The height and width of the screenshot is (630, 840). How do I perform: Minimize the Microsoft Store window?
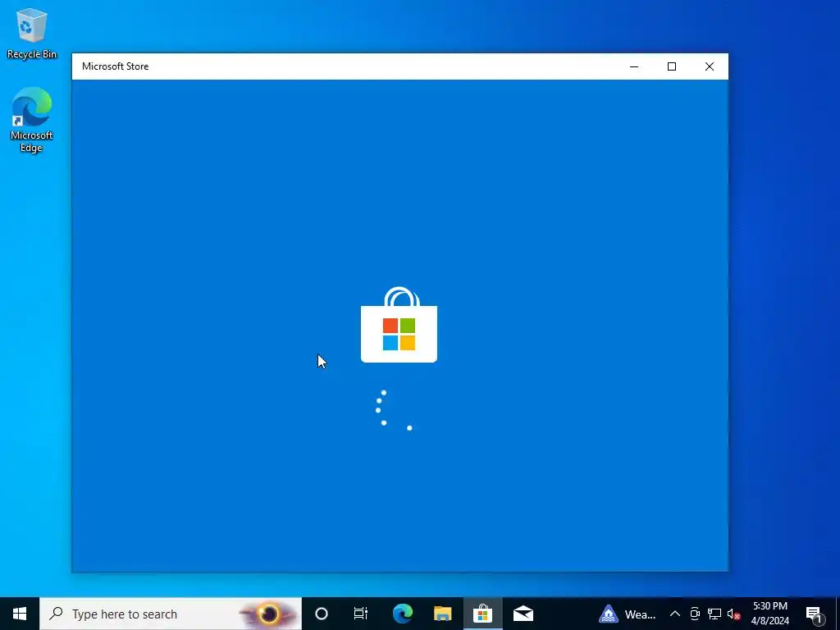pyautogui.click(x=634, y=66)
